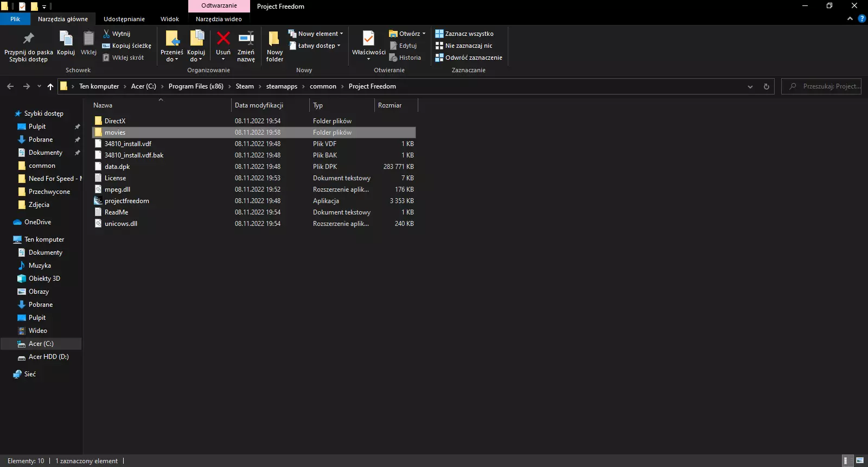Screen dimensions: 868x467
Task: Create a new folder with Nowy folder
Action: (275, 47)
